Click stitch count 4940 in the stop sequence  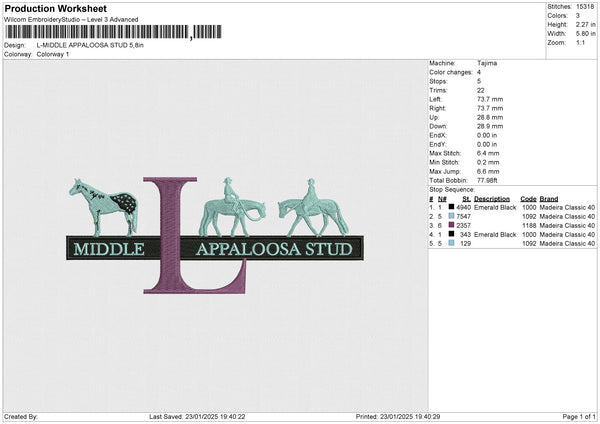point(464,207)
